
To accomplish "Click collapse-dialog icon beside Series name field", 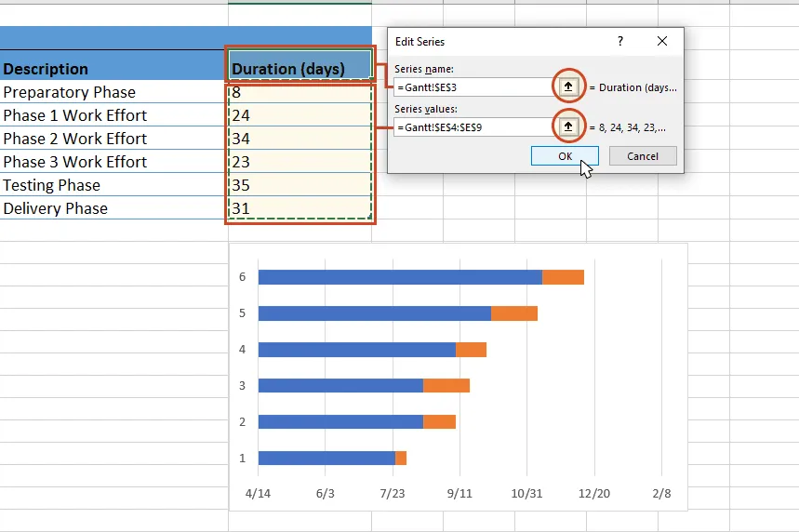I will pos(567,86).
